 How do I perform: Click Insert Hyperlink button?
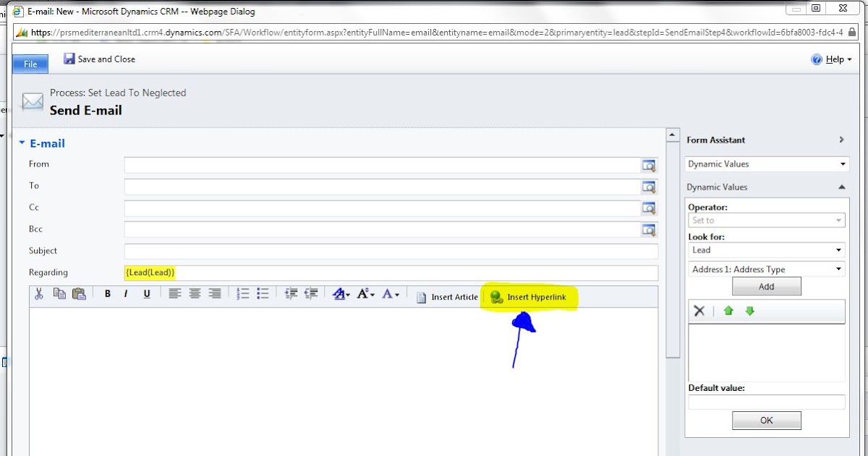pos(529,297)
